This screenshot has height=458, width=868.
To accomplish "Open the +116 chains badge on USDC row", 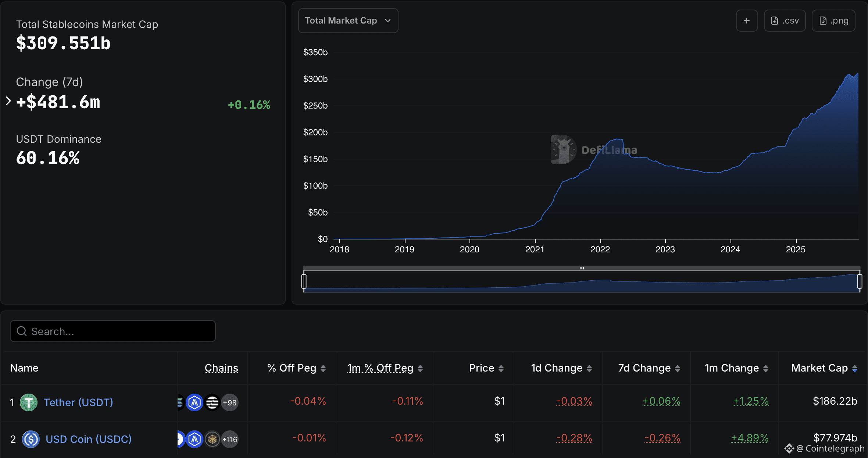I will (x=230, y=439).
